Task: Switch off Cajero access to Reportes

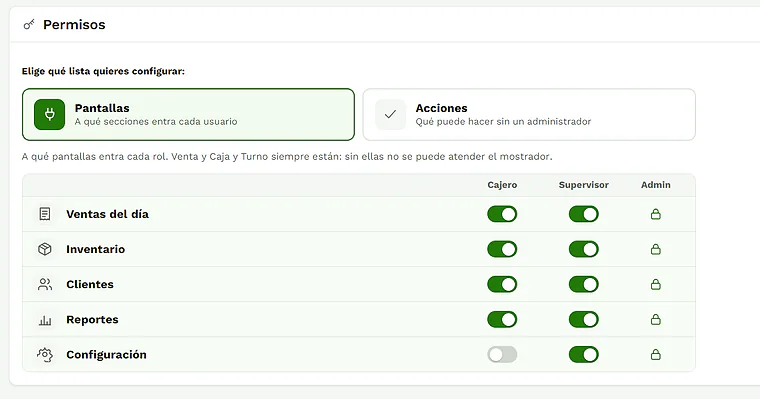Action: [x=502, y=319]
